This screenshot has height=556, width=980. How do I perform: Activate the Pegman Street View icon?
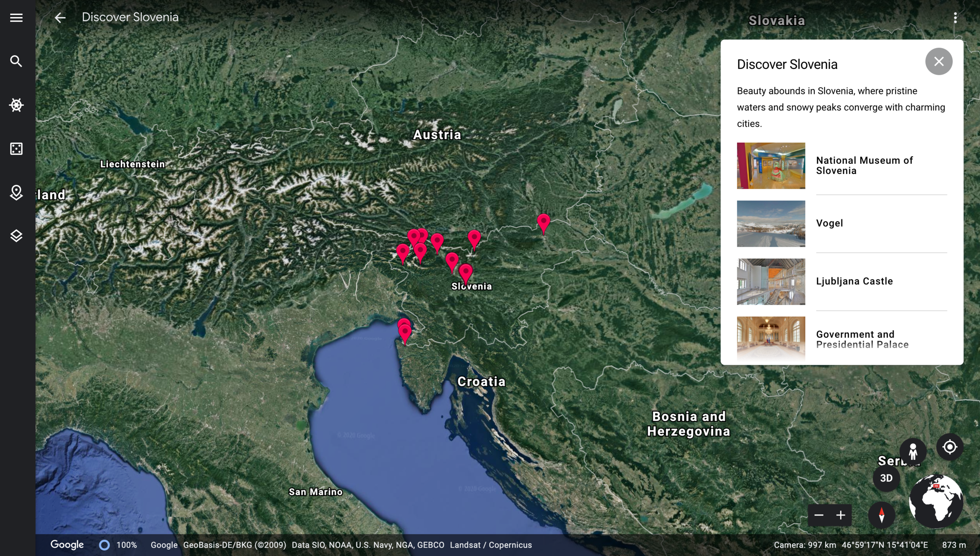click(913, 451)
